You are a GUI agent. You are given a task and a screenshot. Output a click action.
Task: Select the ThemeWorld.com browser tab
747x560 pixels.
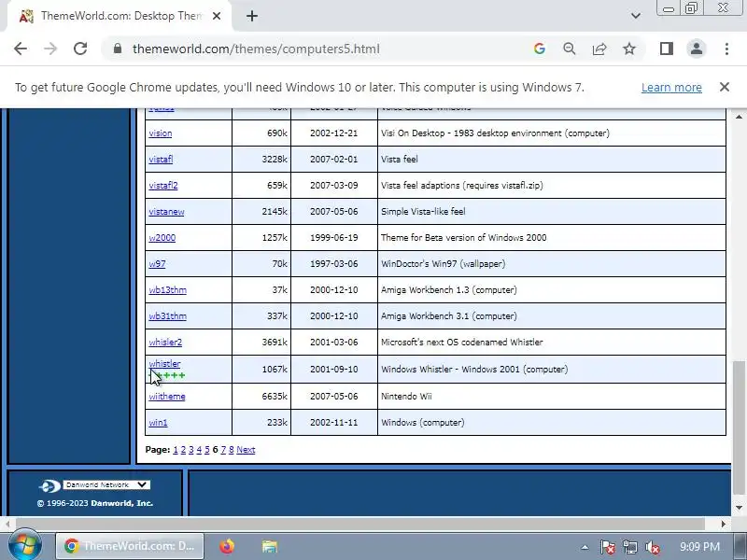(120, 16)
